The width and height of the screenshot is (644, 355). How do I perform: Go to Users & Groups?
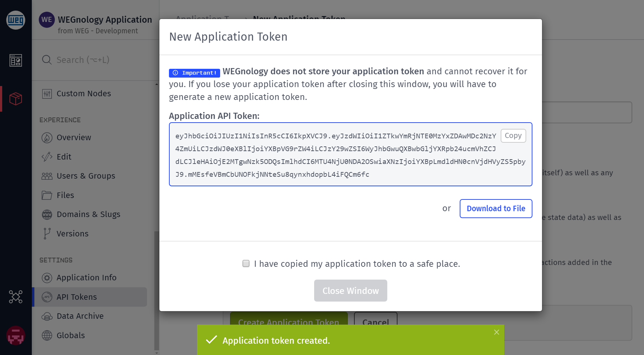tap(86, 176)
